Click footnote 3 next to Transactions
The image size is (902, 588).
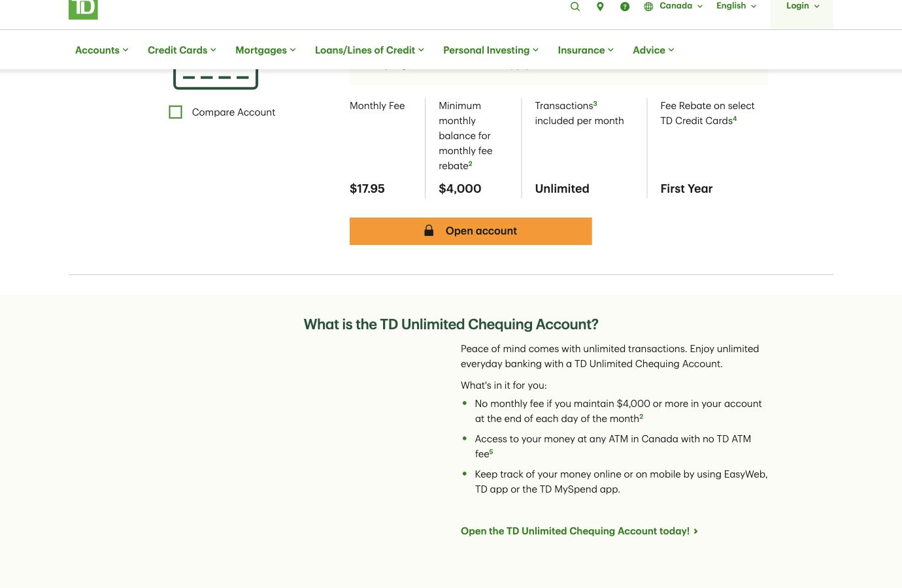(x=595, y=103)
